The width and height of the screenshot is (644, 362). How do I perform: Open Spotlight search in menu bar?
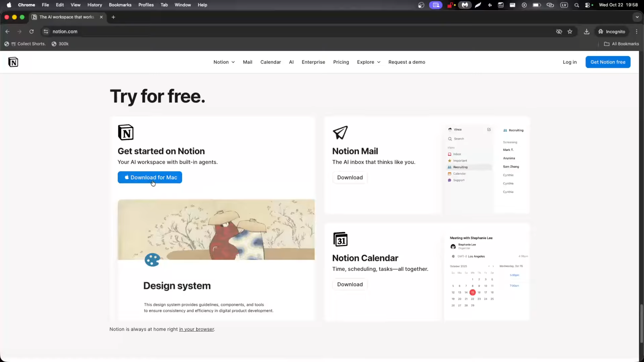[577, 5]
